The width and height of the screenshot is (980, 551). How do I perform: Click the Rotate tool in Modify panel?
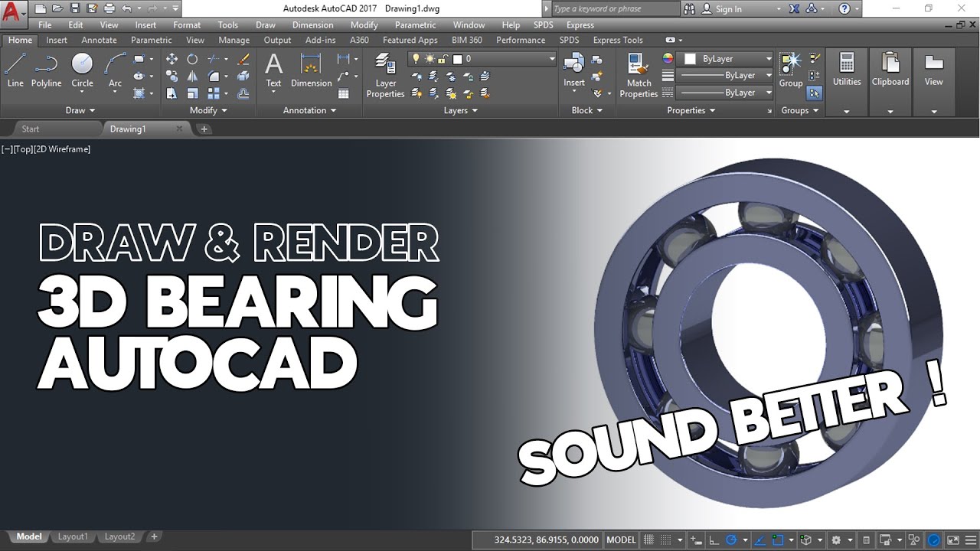point(192,59)
